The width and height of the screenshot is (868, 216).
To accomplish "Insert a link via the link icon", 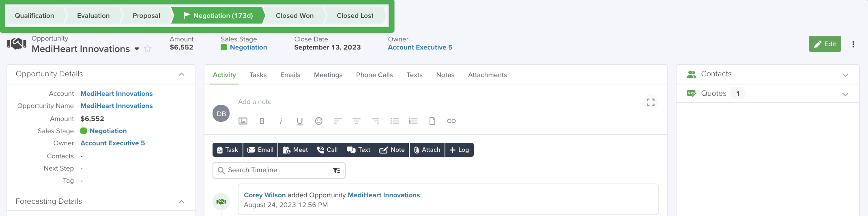I will tap(451, 121).
